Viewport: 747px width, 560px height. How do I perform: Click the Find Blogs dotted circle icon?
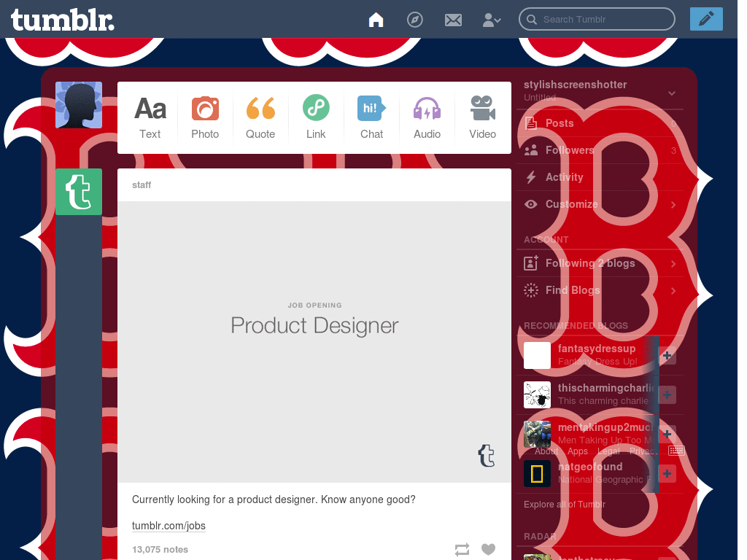coord(531,290)
